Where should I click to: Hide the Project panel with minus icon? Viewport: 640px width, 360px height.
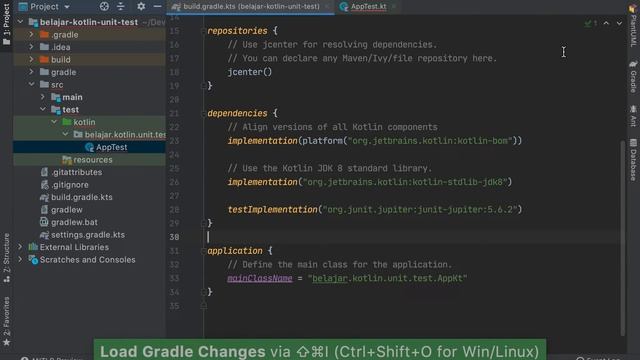coord(157,6)
